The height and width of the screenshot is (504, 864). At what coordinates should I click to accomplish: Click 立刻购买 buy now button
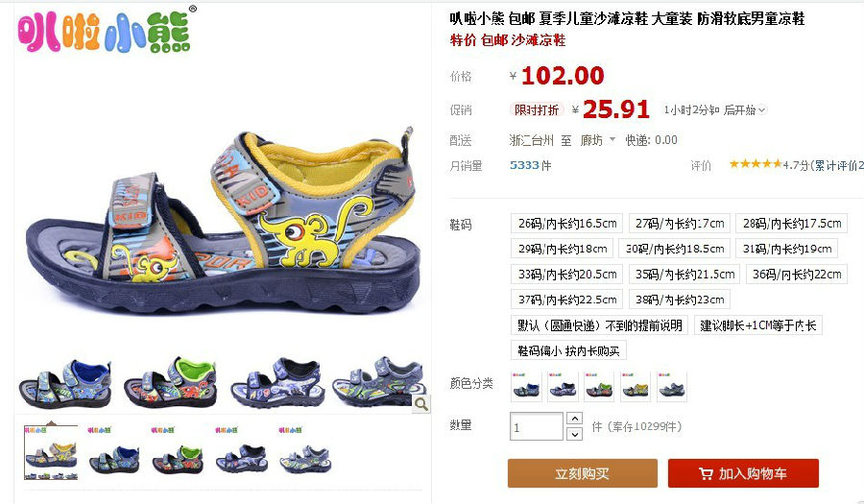583,473
